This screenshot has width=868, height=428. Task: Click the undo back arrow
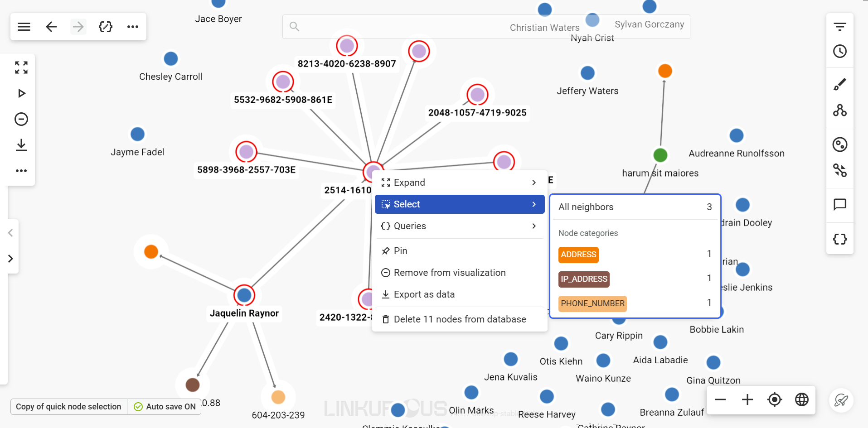[51, 27]
